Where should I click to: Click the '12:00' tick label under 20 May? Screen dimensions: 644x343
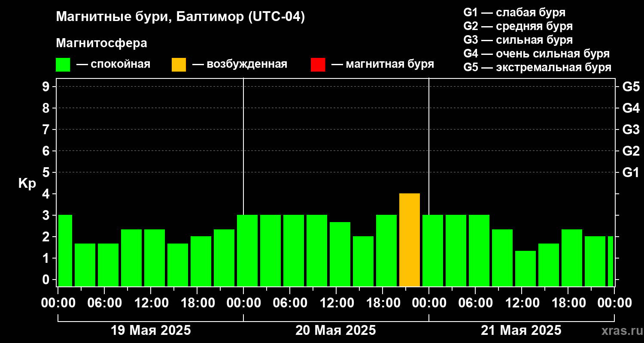(337, 303)
